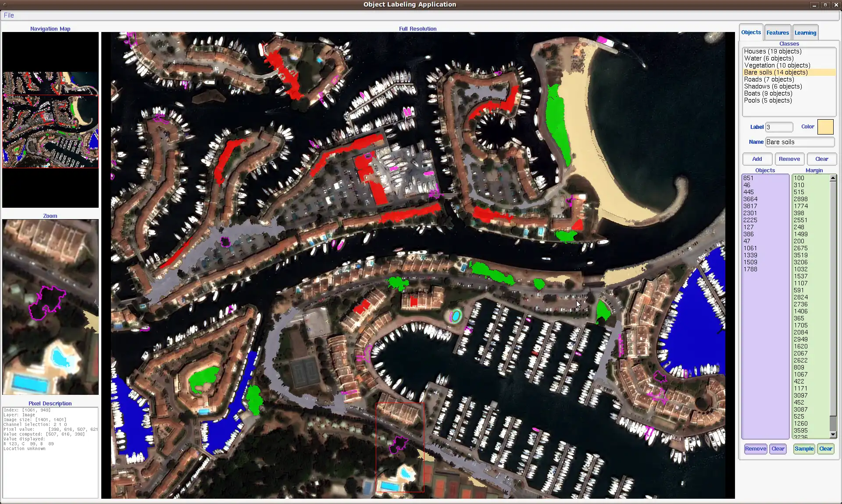842x504 pixels.
Task: Click the Features tab in panel
Action: click(x=778, y=32)
